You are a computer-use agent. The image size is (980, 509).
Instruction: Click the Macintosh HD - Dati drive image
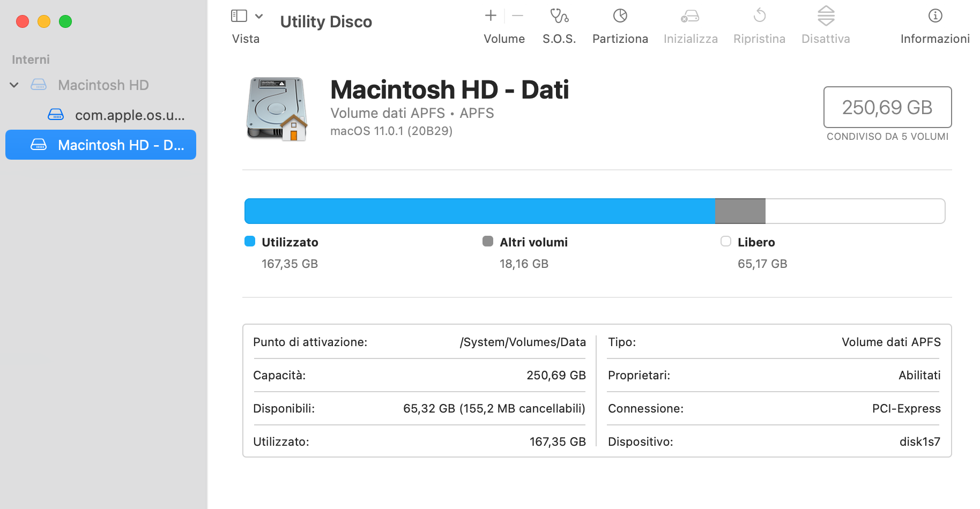(277, 109)
